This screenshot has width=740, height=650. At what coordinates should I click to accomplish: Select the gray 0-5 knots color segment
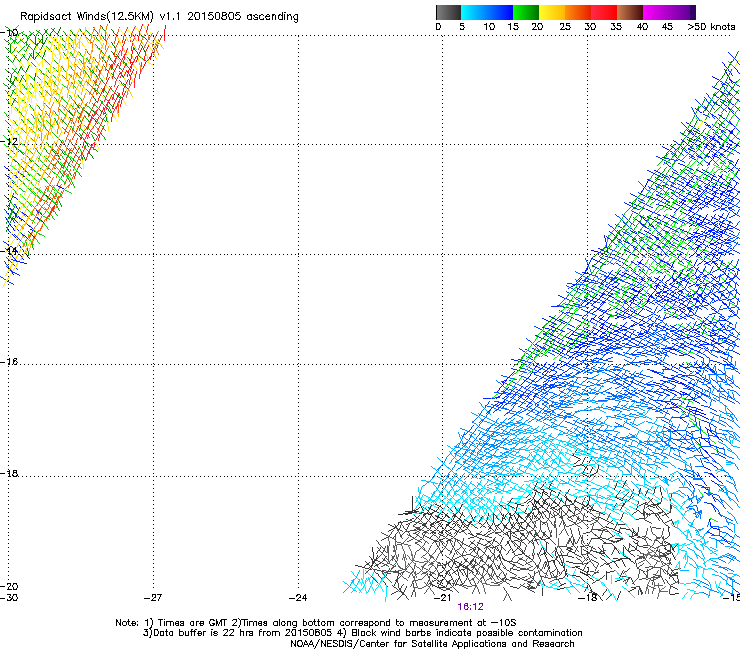click(x=448, y=12)
